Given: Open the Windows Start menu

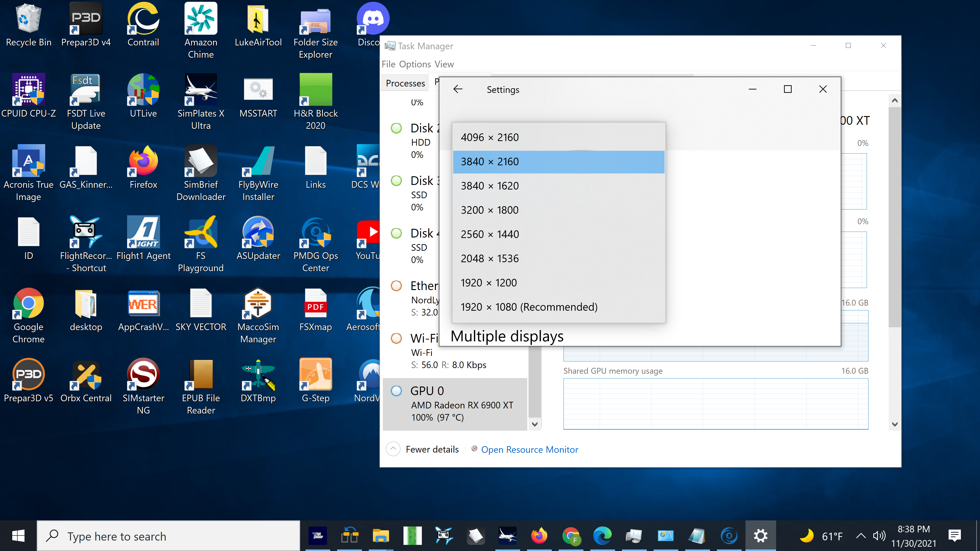Looking at the screenshot, I should 18,536.
